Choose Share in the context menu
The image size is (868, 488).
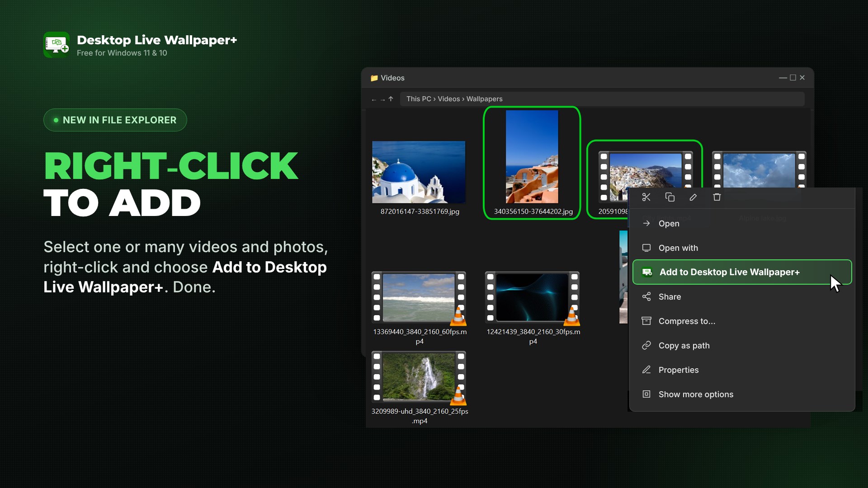742,296
